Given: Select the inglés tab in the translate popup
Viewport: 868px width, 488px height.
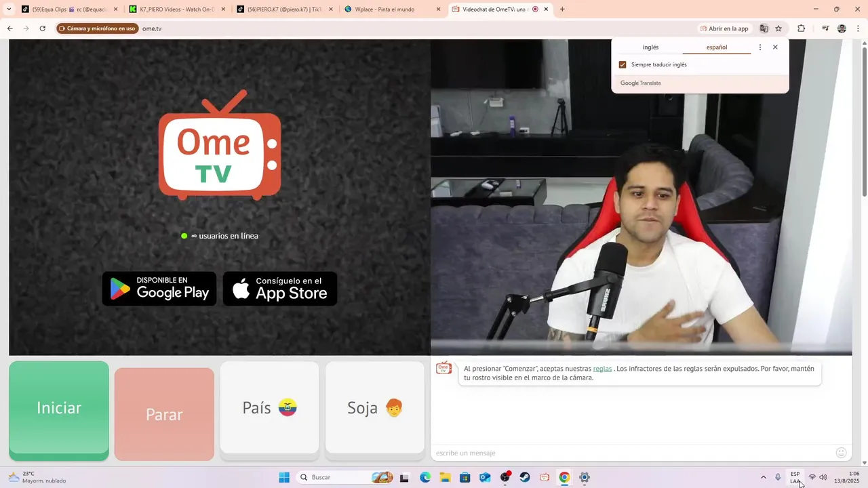Looking at the screenshot, I should [650, 47].
